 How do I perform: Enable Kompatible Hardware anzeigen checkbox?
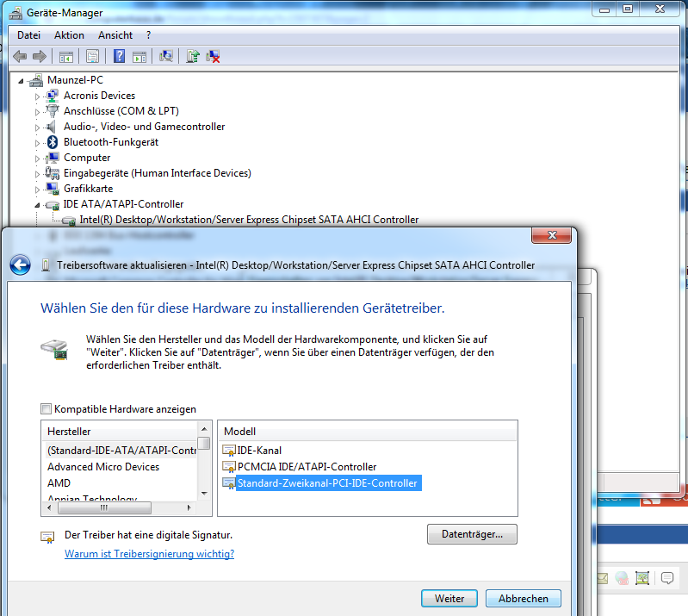point(46,408)
